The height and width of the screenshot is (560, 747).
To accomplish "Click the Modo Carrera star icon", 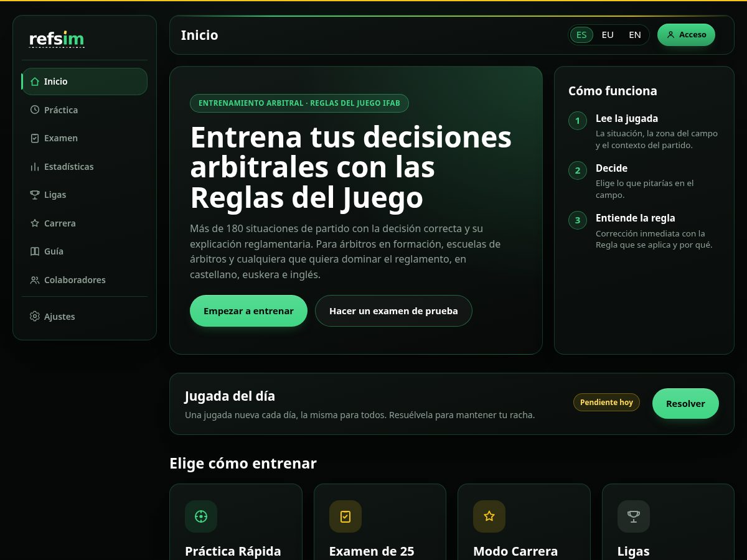I will coord(489,516).
